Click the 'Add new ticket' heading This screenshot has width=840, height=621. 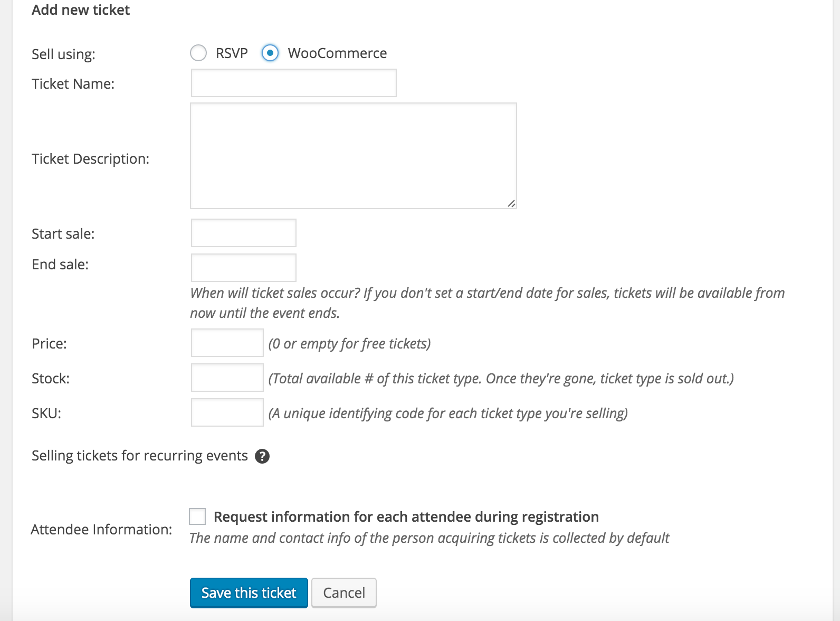pos(81,10)
